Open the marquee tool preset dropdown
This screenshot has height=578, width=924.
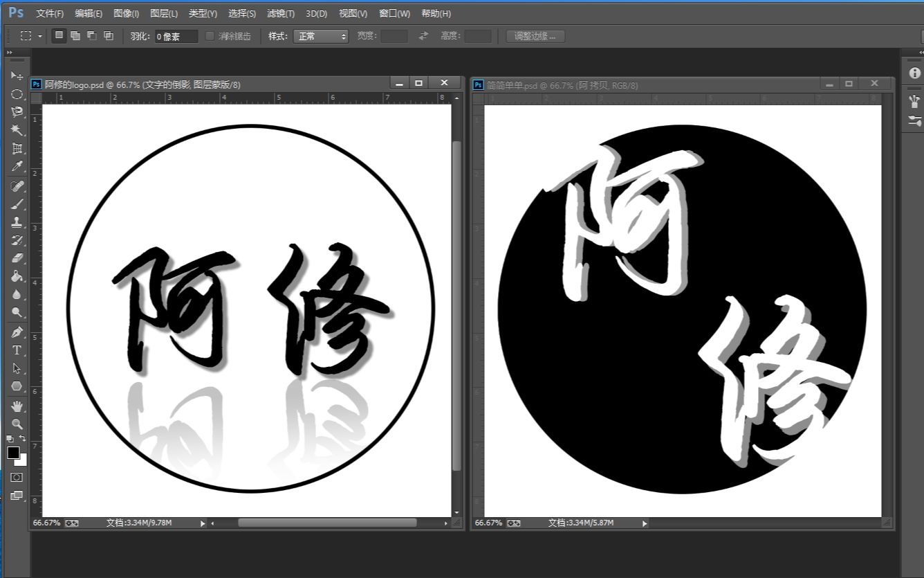[x=40, y=36]
